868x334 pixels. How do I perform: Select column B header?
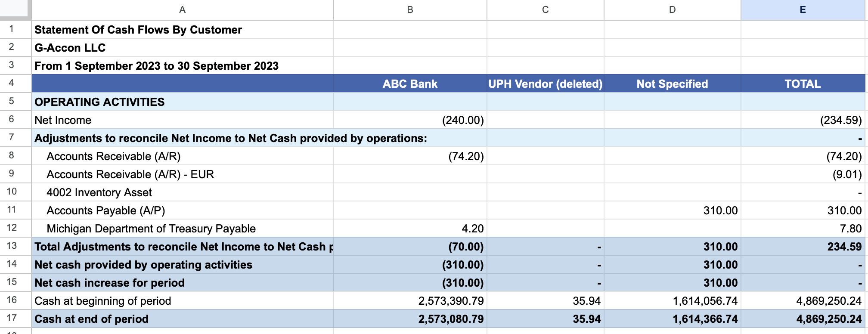pyautogui.click(x=410, y=9)
